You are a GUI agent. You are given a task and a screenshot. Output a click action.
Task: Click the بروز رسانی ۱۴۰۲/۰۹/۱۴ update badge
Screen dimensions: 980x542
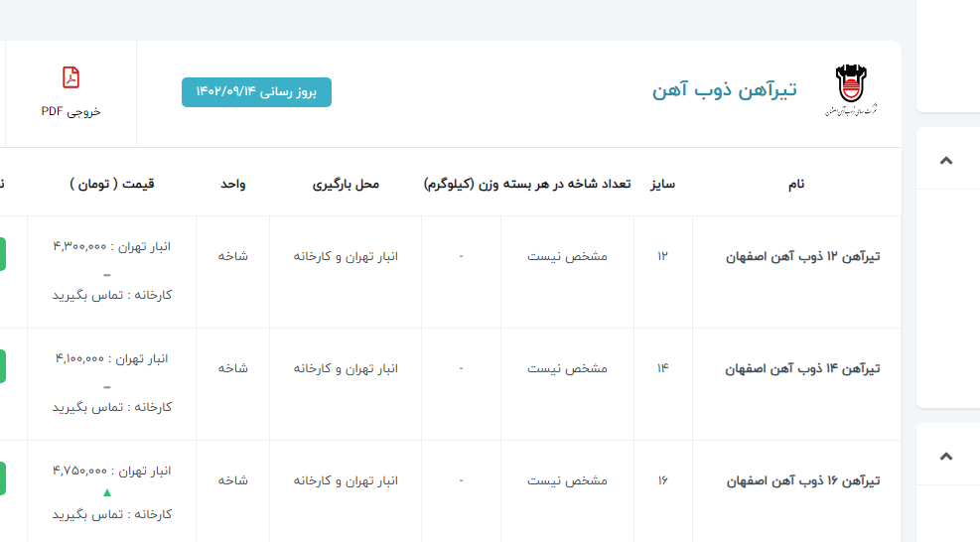tap(256, 92)
